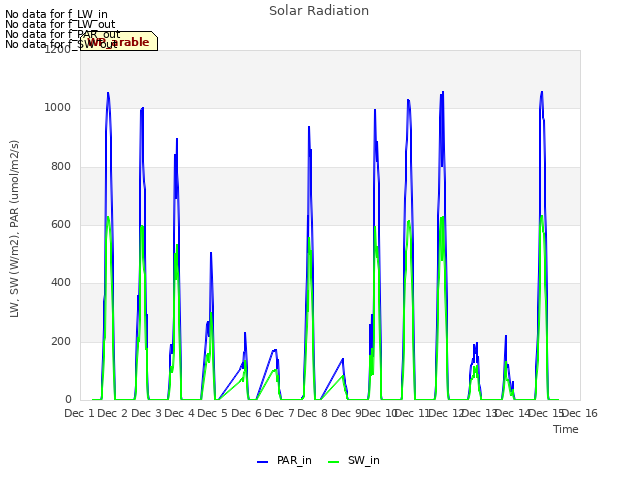Click the Dec 2 x-axis tick label
The width and height of the screenshot is (640, 480).
[x=113, y=413]
